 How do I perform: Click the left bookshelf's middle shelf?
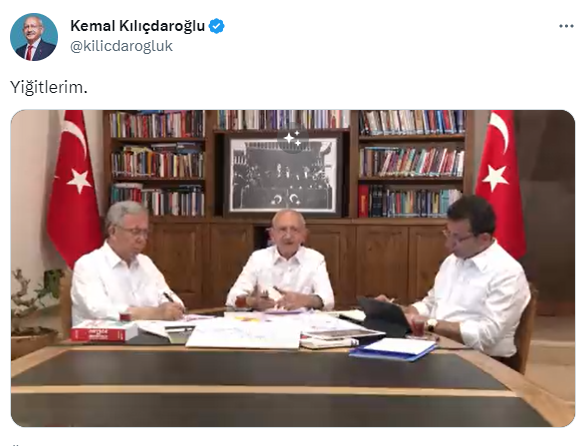pyautogui.click(x=158, y=159)
